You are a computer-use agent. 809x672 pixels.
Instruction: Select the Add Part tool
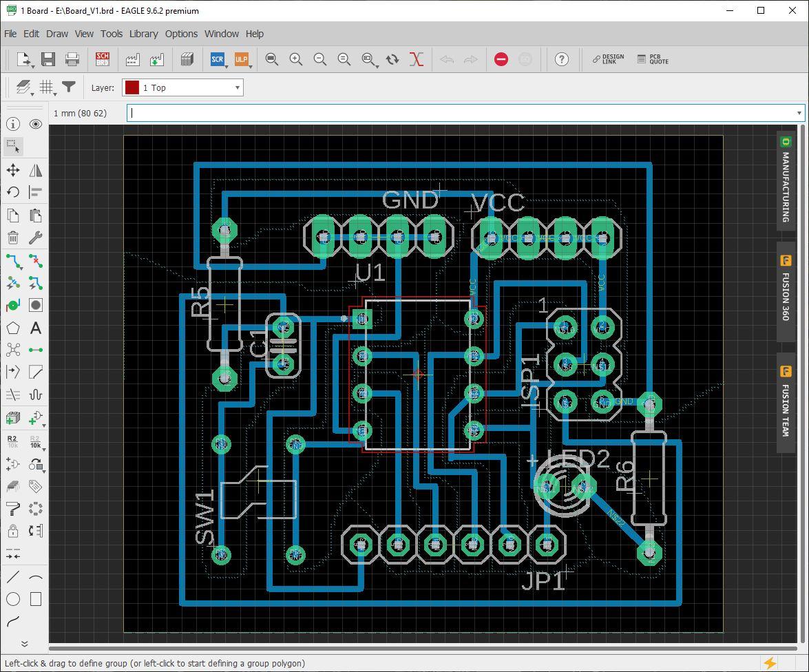(x=13, y=417)
